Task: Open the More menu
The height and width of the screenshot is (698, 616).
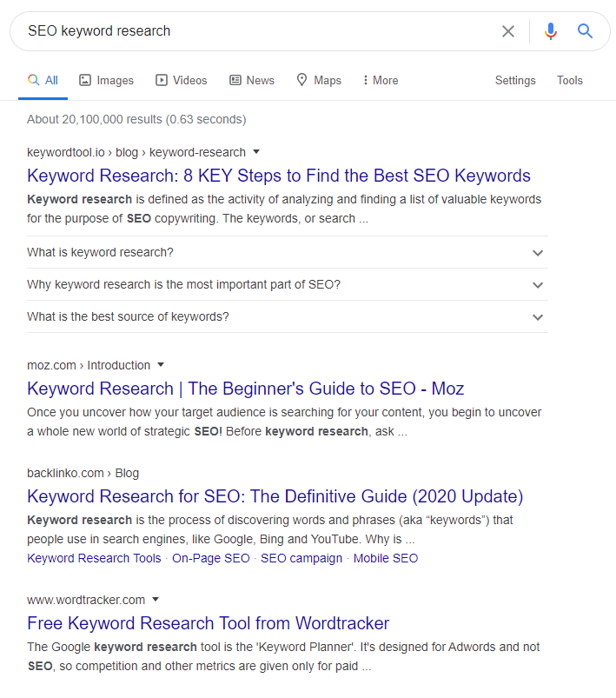Action: click(381, 81)
